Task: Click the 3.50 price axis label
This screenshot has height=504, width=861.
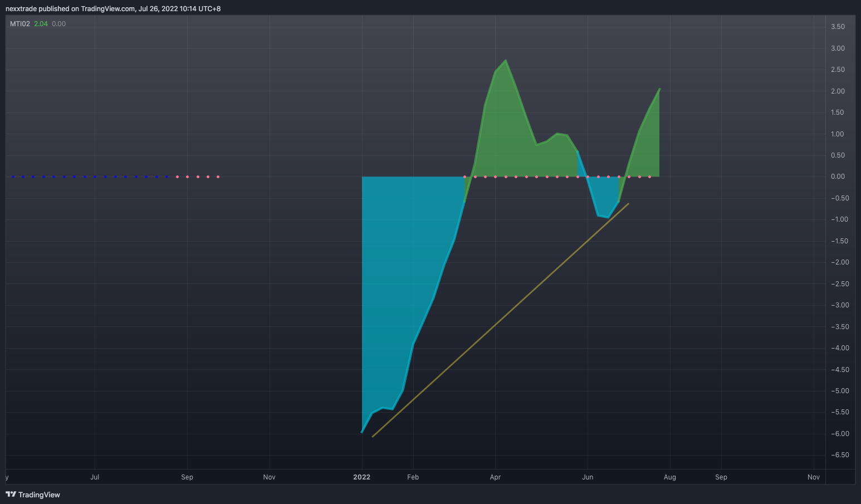Action: [838, 27]
